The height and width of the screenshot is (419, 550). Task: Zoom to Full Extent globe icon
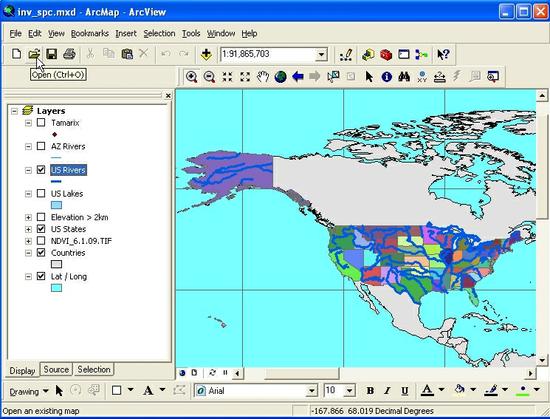[x=280, y=77]
